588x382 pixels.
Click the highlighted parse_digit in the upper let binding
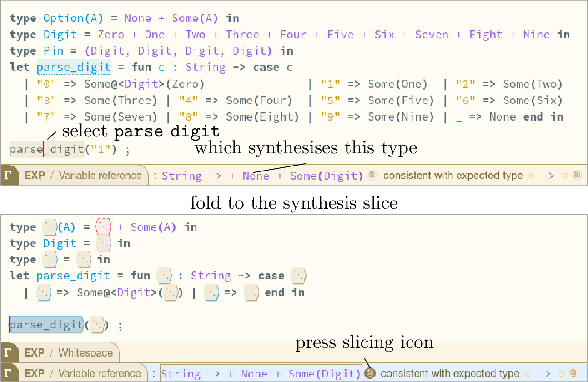[x=74, y=67]
